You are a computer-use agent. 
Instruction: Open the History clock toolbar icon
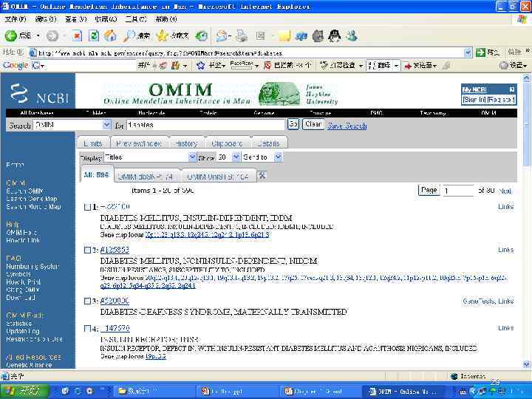click(202, 35)
